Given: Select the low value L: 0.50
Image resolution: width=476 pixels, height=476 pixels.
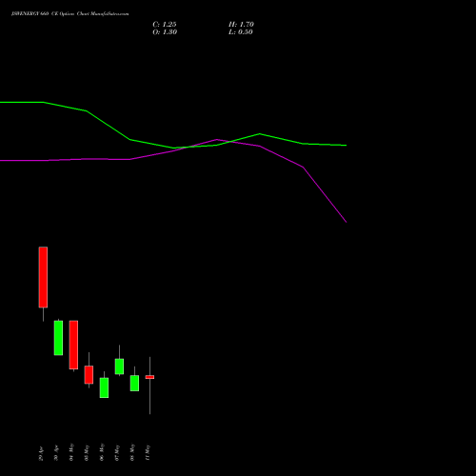Looking at the screenshot, I should [x=241, y=32].
